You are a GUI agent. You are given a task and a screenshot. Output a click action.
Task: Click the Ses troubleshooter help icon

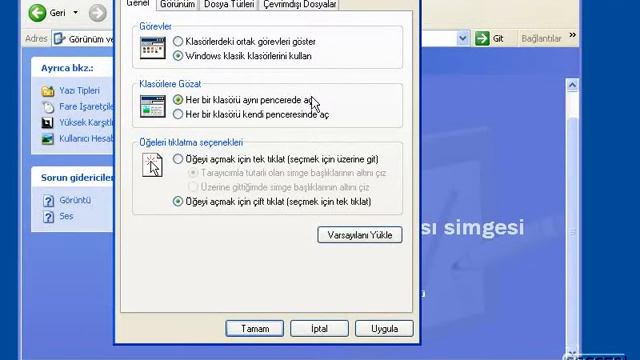(49, 216)
